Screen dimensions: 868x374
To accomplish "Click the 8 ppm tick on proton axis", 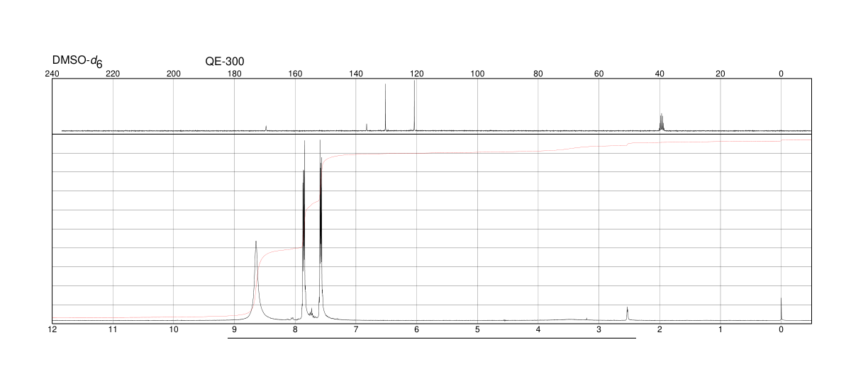I will point(295,329).
